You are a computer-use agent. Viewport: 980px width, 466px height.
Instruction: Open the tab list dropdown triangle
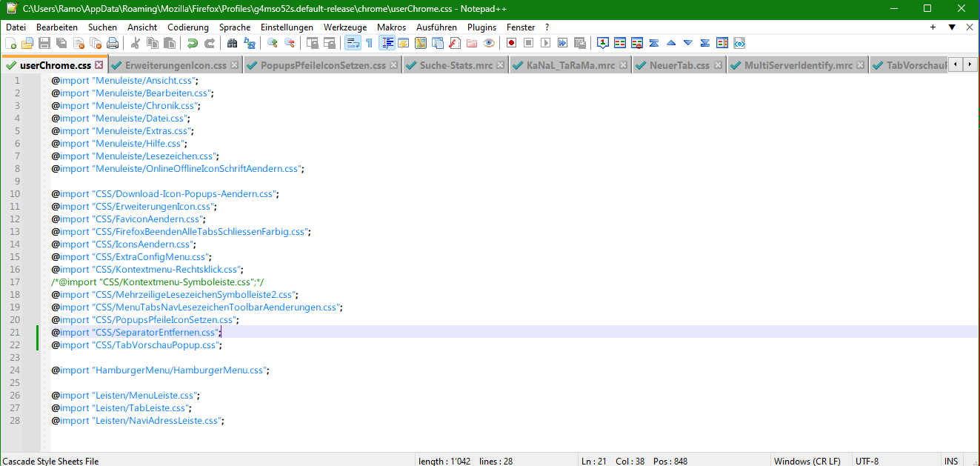(952, 27)
